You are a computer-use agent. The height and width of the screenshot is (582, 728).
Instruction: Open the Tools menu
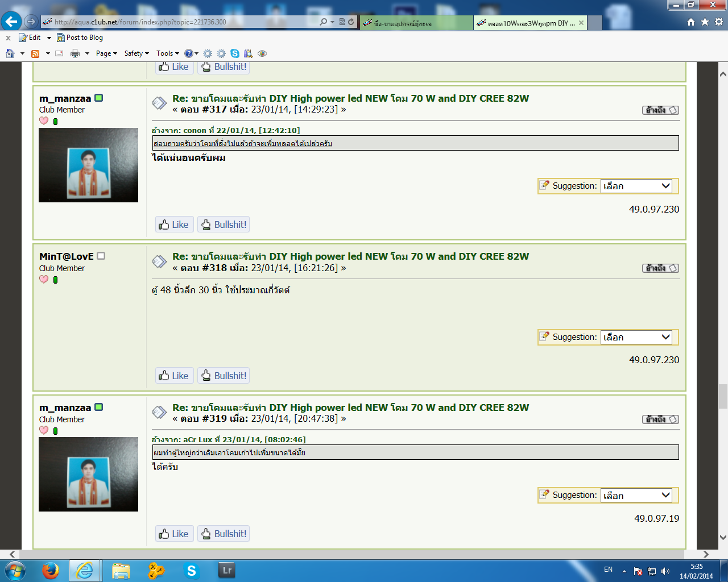tap(168, 53)
